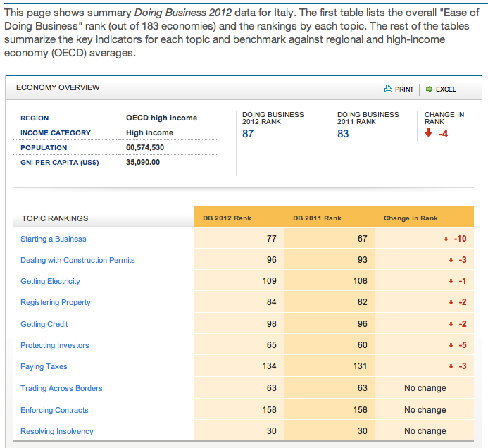Click the population value 60,574,530
This screenshot has height=448, width=488.
pyautogui.click(x=145, y=147)
